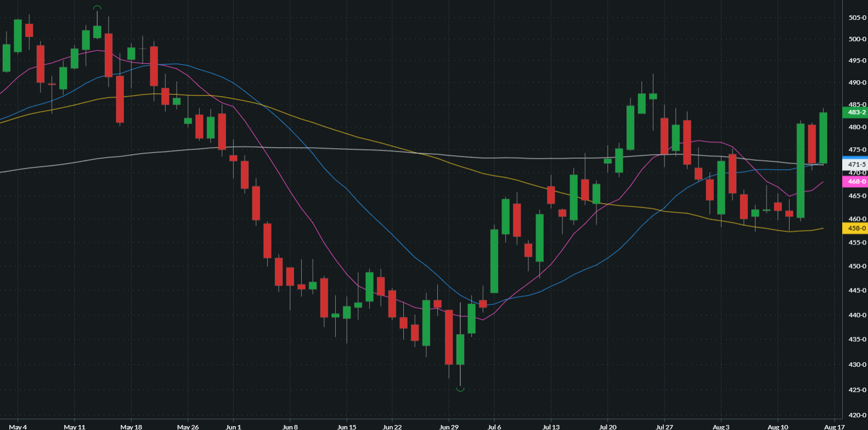Select the 460-0 price level label

point(857,219)
